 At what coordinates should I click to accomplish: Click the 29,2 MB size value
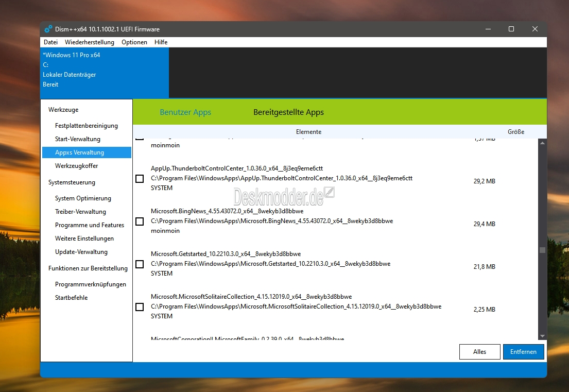click(x=485, y=181)
